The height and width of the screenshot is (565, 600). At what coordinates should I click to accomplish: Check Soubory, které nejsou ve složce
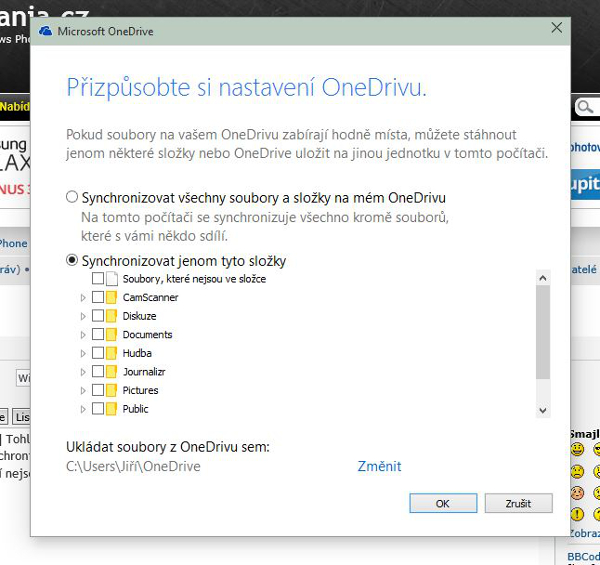98,278
